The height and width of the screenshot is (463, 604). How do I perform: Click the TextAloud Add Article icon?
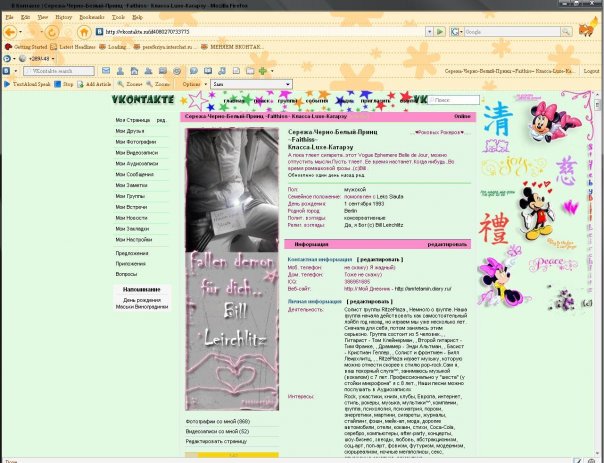(x=81, y=84)
